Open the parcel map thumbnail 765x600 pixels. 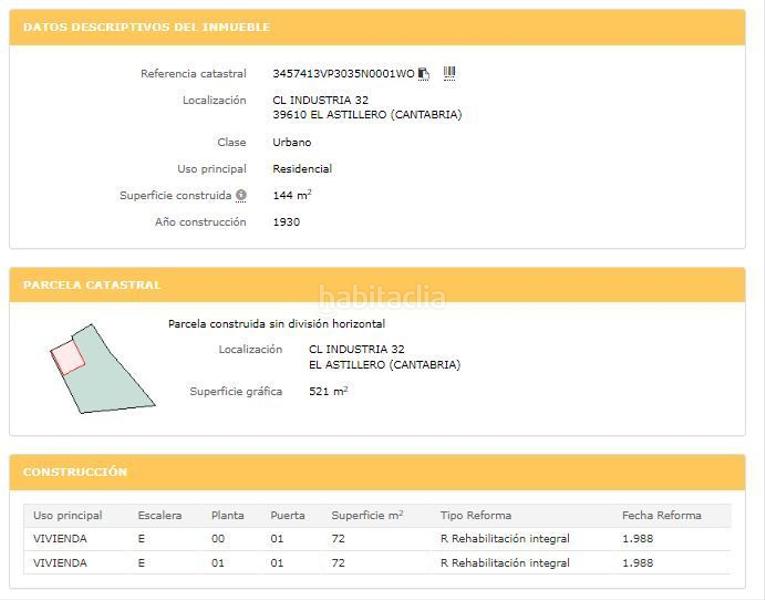(100, 368)
